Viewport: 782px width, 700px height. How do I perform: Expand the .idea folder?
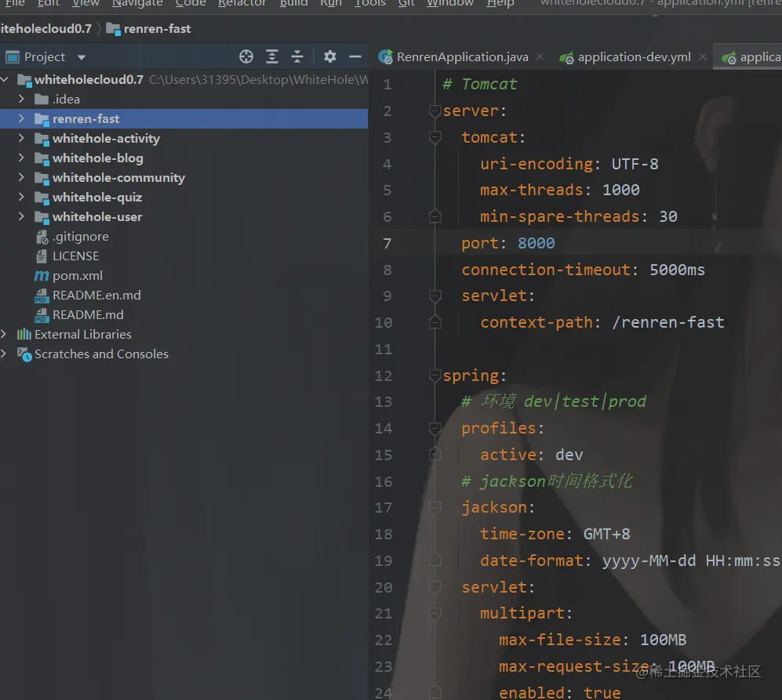(21, 99)
